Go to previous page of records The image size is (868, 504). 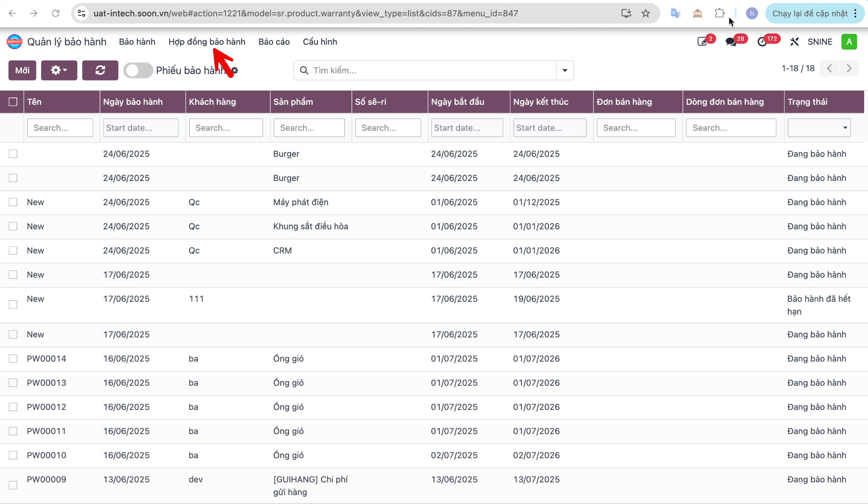click(829, 68)
